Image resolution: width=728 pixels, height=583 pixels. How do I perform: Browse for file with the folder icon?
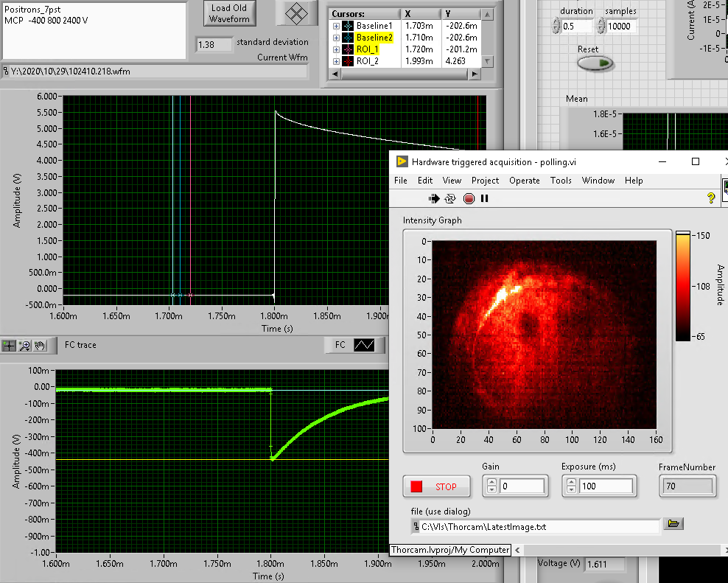(x=673, y=524)
